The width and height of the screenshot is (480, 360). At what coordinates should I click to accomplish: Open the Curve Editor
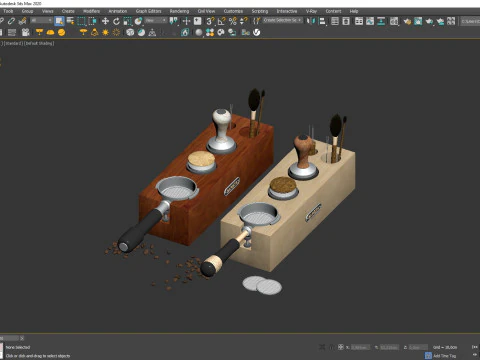pos(370,21)
